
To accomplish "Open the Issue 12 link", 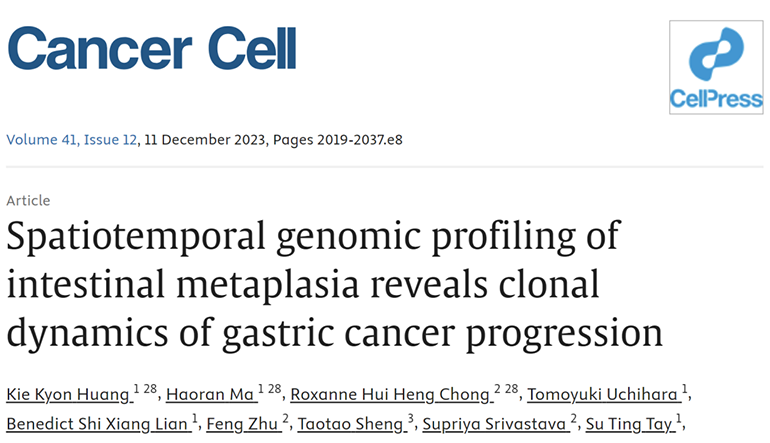I will tap(109, 139).
